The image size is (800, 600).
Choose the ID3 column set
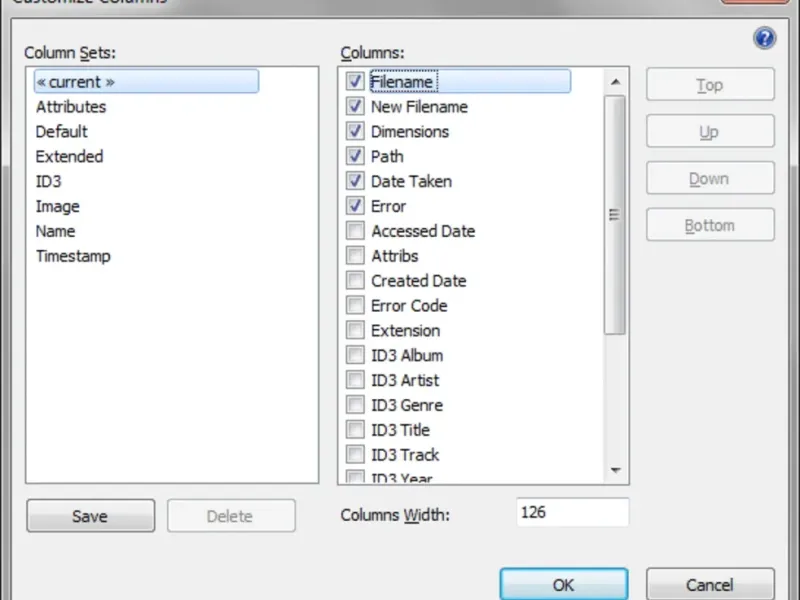[48, 181]
